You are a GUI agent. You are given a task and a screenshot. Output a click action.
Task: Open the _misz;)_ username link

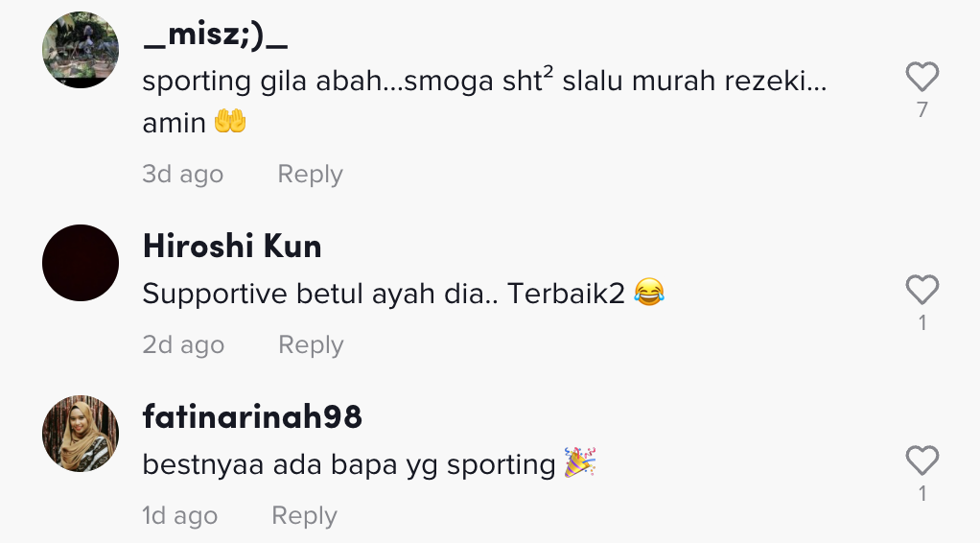tap(216, 34)
